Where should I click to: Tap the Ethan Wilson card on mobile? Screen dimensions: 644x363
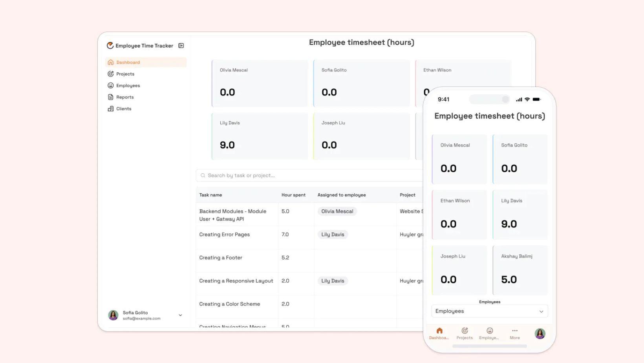[x=459, y=214]
